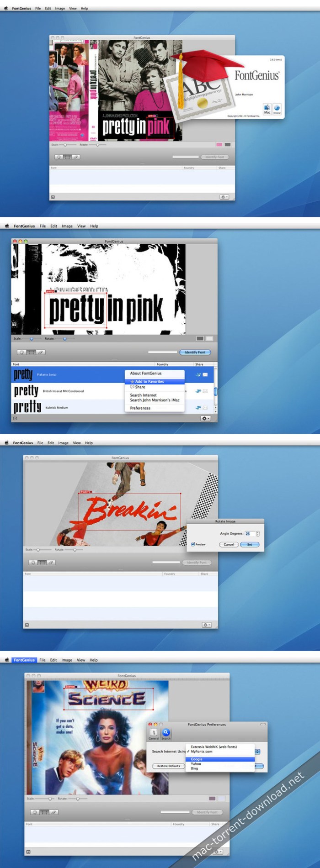Select the eraser tool in the Breakin' window

[51, 562]
